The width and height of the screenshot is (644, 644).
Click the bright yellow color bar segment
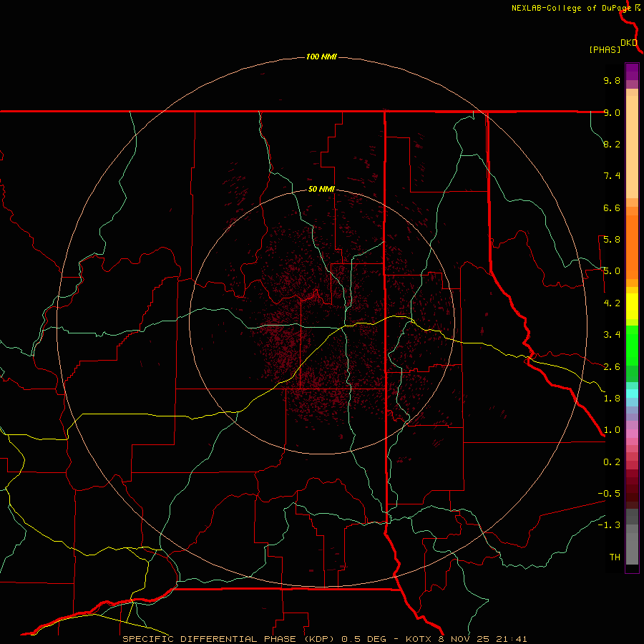click(632, 306)
